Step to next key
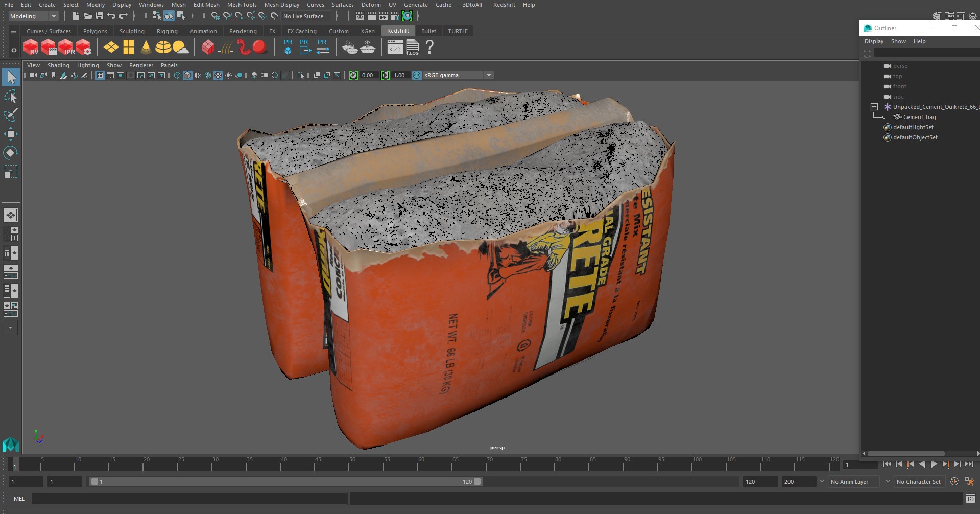Screen dimensions: 980x514 tap(945, 464)
